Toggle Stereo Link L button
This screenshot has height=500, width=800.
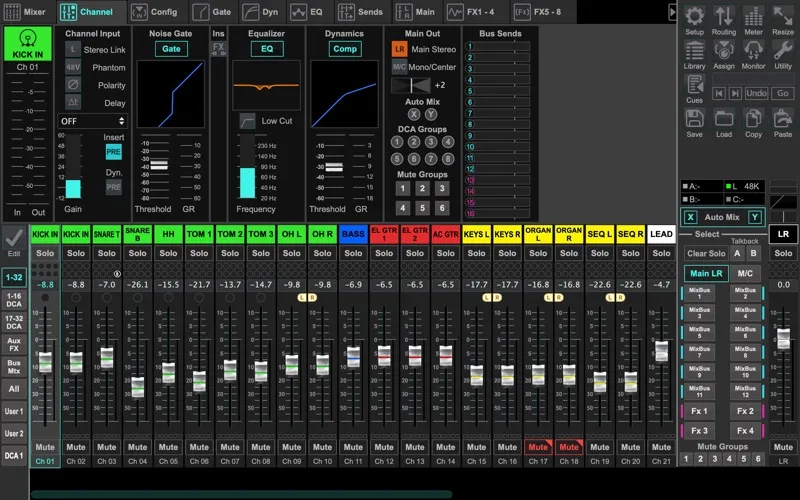click(x=73, y=49)
